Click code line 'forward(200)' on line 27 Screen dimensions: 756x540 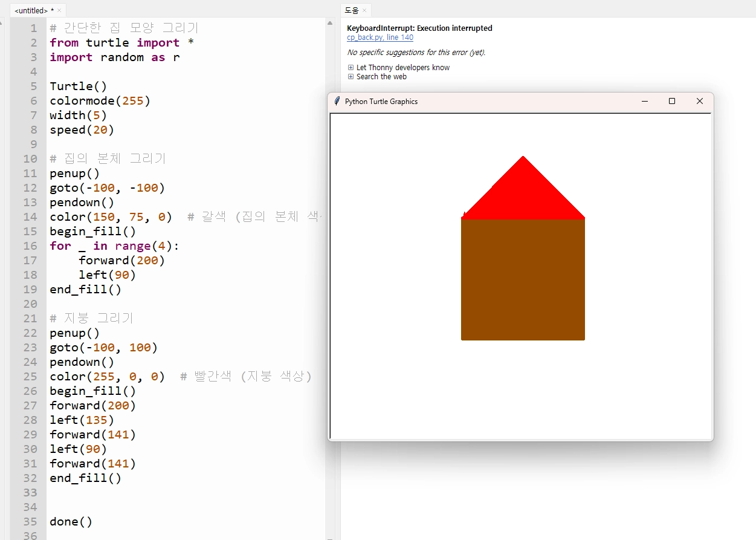tap(93, 406)
